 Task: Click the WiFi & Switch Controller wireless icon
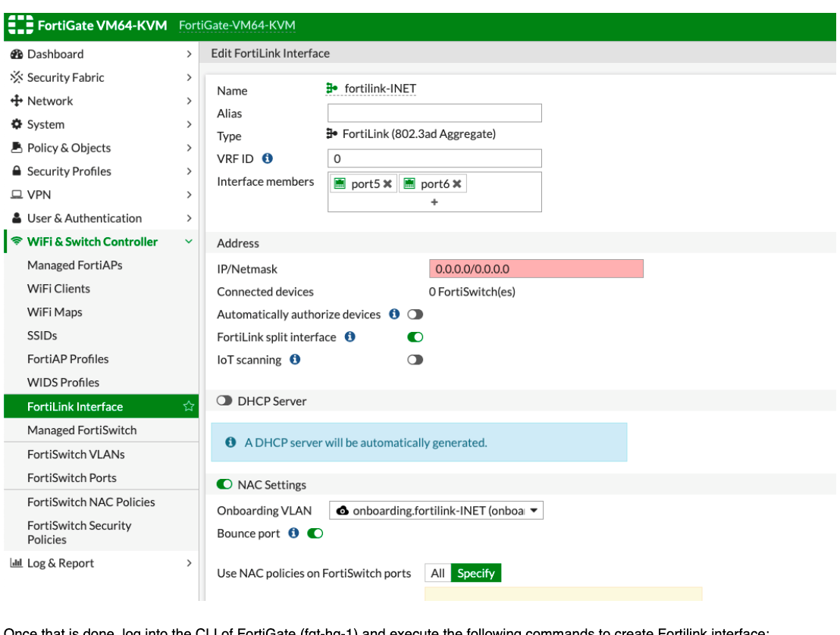pyautogui.click(x=15, y=241)
